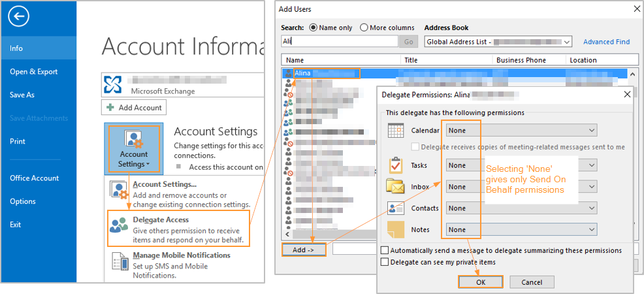This screenshot has height=294, width=644.
Task: Click OK in Delegate Permissions
Action: 481,282
